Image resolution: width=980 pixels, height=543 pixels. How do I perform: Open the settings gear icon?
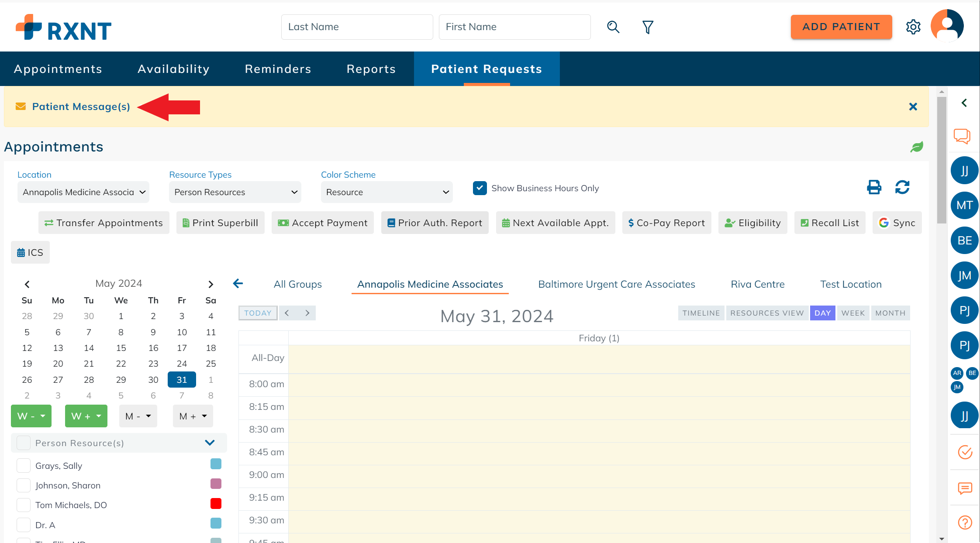(x=913, y=27)
